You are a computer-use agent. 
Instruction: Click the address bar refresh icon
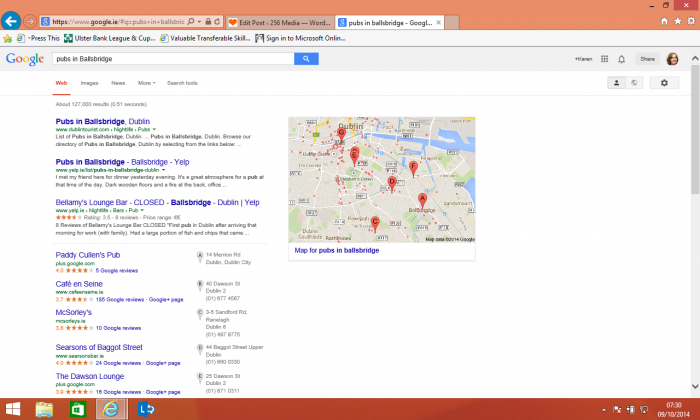[x=217, y=21]
